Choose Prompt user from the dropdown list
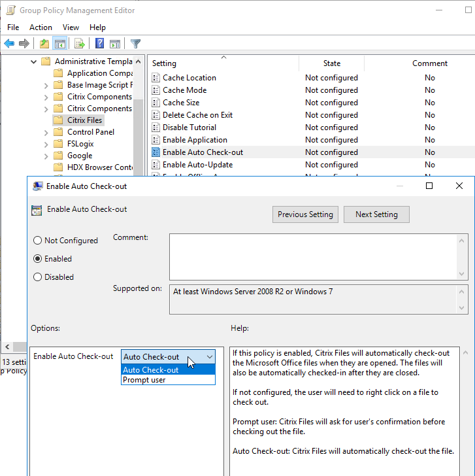This screenshot has width=475, height=476. [168, 380]
